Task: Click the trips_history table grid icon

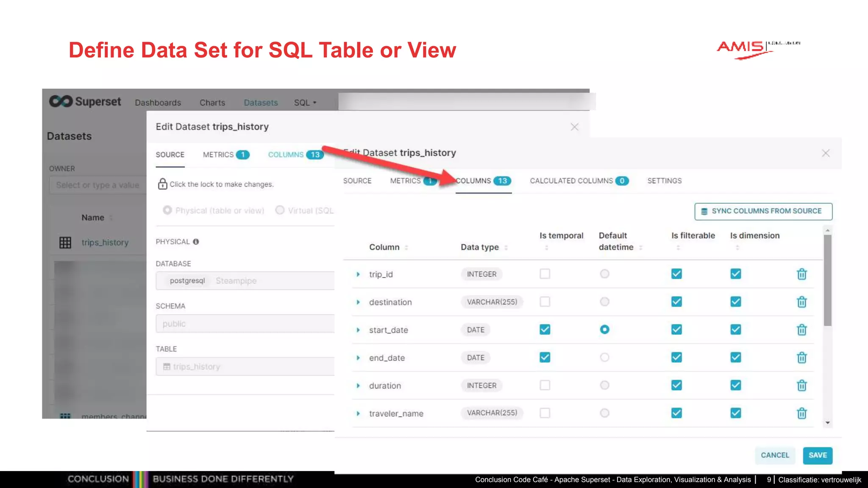Action: 65,242
